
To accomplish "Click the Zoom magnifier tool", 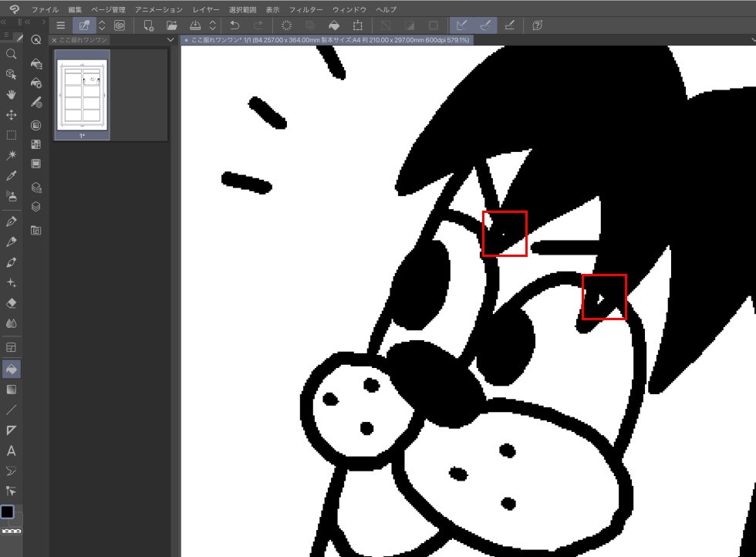I will tap(12, 54).
